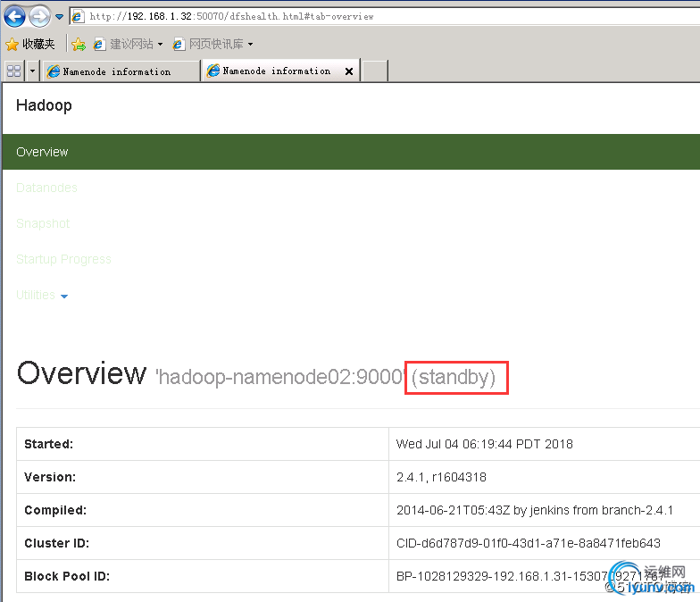Select the CID-d6d787d9 cluster ID value

click(x=529, y=543)
